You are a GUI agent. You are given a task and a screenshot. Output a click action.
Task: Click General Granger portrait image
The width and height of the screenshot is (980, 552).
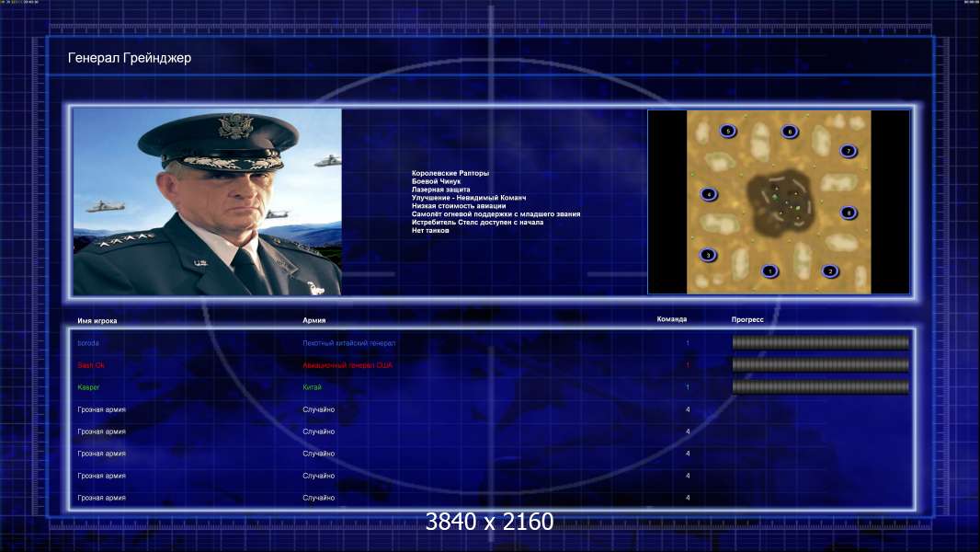tap(208, 201)
